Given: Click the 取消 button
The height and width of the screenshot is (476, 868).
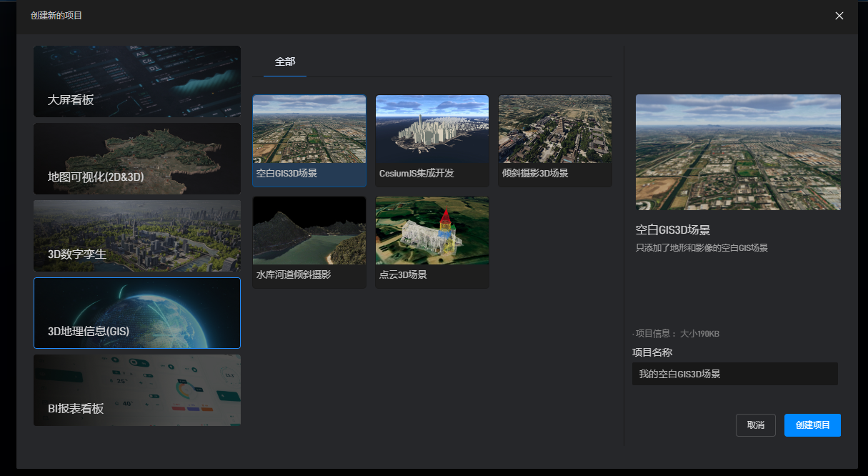Looking at the screenshot, I should pos(756,425).
